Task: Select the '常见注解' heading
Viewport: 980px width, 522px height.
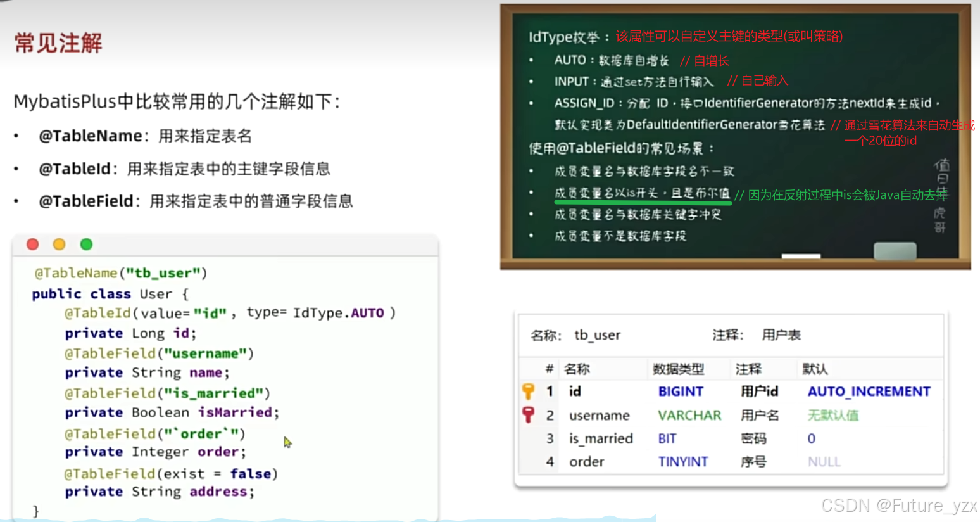Action: [58, 43]
